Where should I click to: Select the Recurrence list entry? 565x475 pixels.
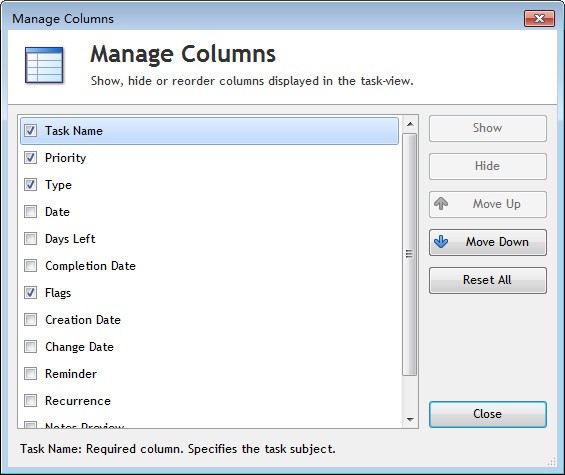click(x=209, y=401)
